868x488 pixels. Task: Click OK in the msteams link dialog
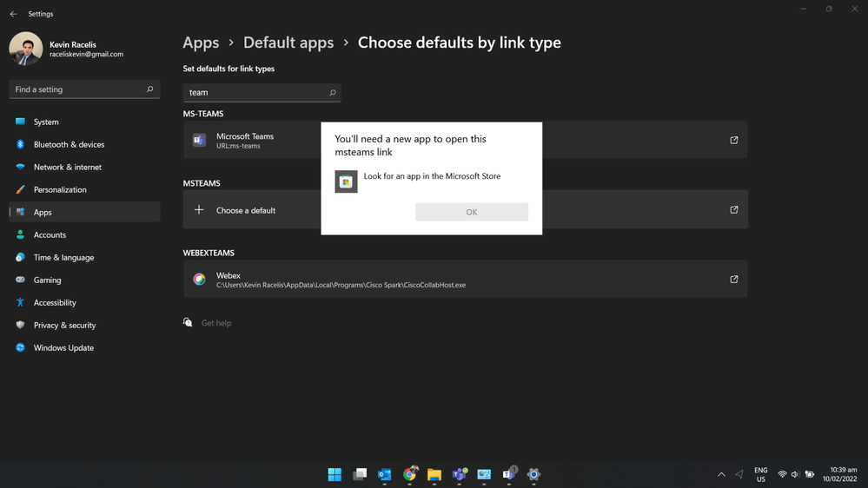[x=472, y=212]
